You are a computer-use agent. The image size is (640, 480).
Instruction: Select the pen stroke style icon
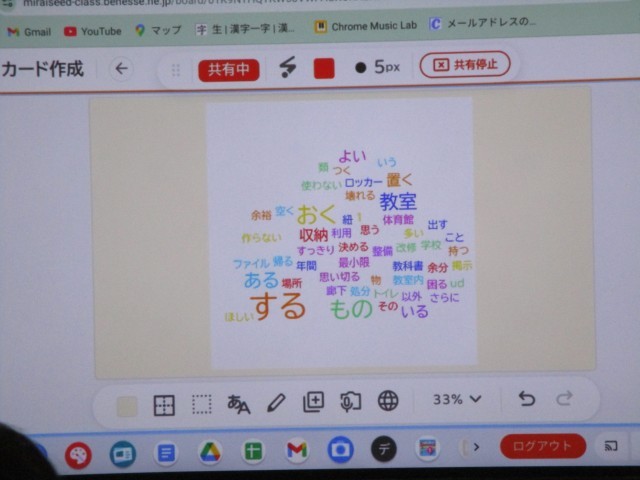click(287, 68)
